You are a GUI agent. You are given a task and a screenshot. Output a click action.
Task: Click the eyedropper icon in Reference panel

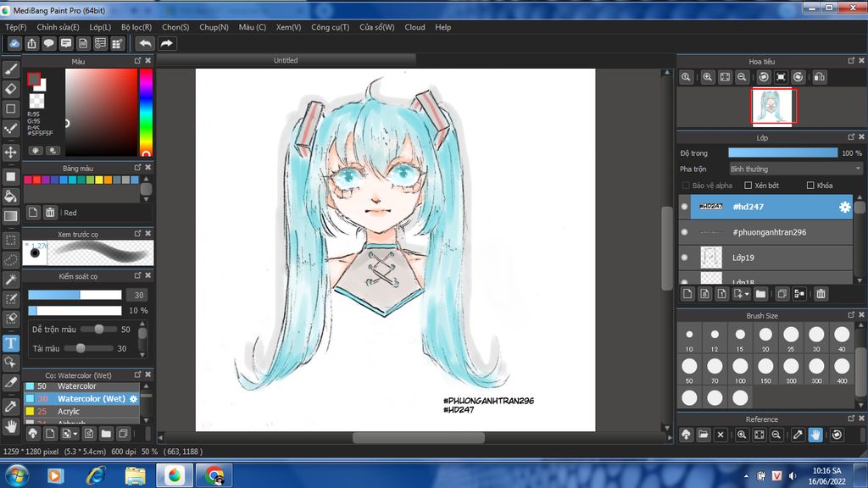tap(798, 435)
